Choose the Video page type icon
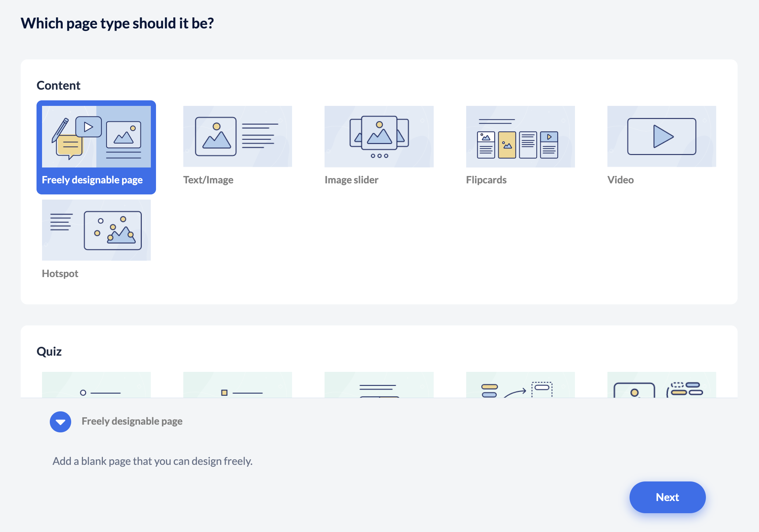Image resolution: width=759 pixels, height=532 pixels. 661,137
